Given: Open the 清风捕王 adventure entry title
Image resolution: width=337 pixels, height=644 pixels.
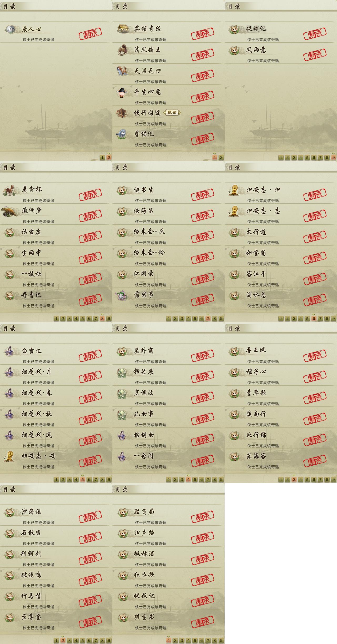Looking at the screenshot, I should (x=147, y=50).
